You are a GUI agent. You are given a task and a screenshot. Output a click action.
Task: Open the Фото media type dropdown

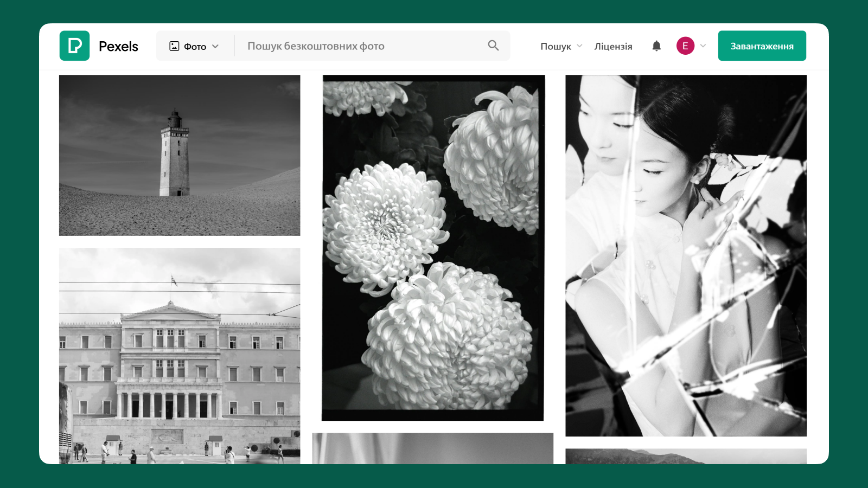click(195, 46)
